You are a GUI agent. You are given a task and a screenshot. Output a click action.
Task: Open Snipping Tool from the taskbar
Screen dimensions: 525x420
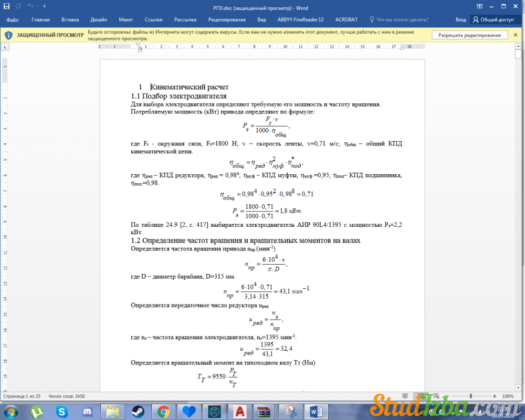click(291, 412)
